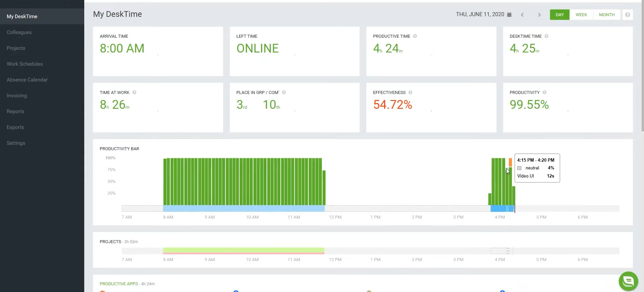Click the blue afternoon timeline segment
This screenshot has width=644, height=292.
[x=502, y=208]
